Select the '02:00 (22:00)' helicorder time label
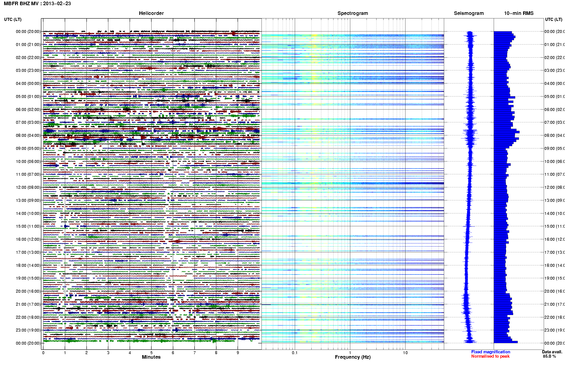Viewport: 588px width, 368px height. (28, 58)
